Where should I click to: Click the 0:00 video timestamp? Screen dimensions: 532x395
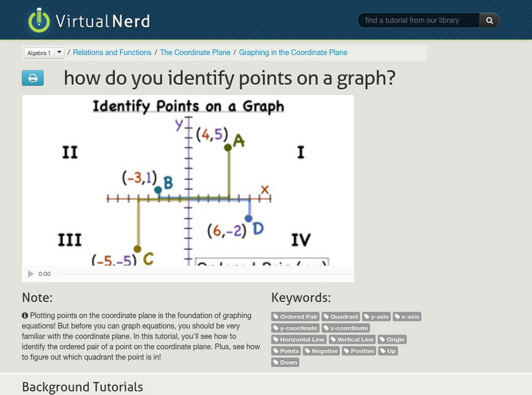pos(43,272)
